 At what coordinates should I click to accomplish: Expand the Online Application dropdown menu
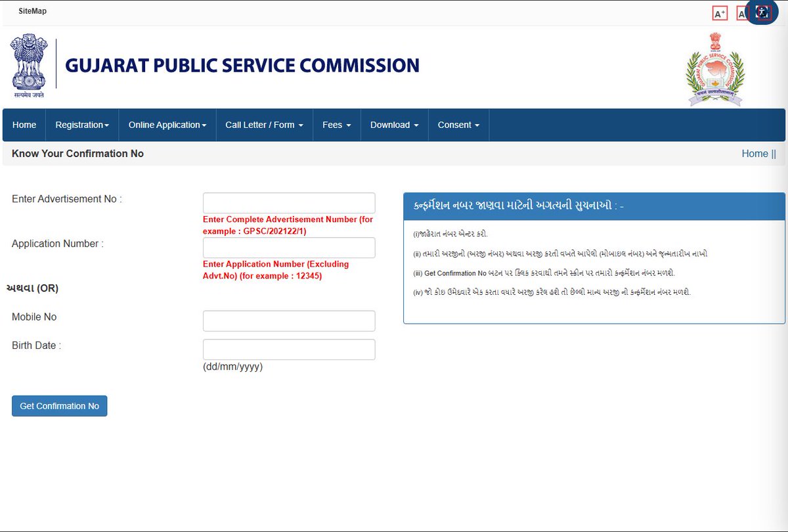click(167, 125)
